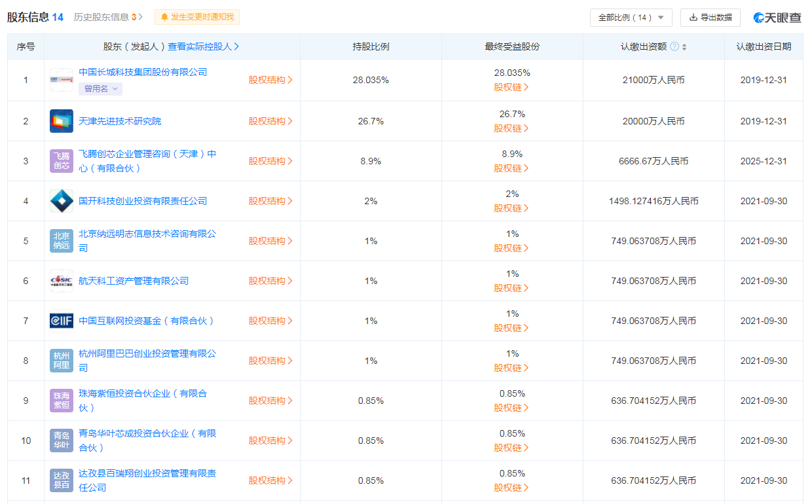The image size is (812, 504).
Task: Expand 股权结构 for 飞腾创芯 row
Action: click(x=270, y=161)
